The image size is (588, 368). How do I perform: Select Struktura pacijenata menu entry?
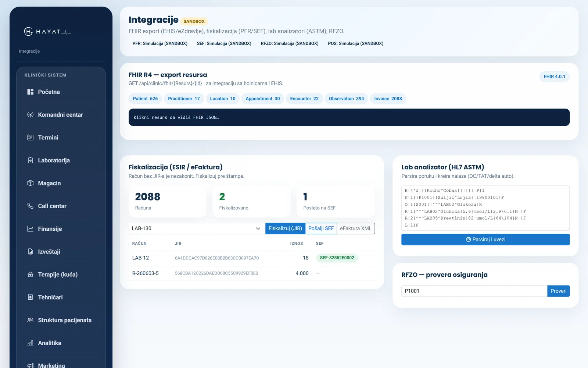pyautogui.click(x=61, y=320)
